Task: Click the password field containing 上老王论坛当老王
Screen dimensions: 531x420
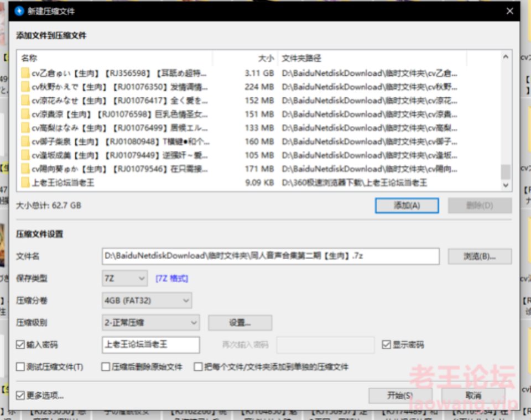Action: (150, 345)
